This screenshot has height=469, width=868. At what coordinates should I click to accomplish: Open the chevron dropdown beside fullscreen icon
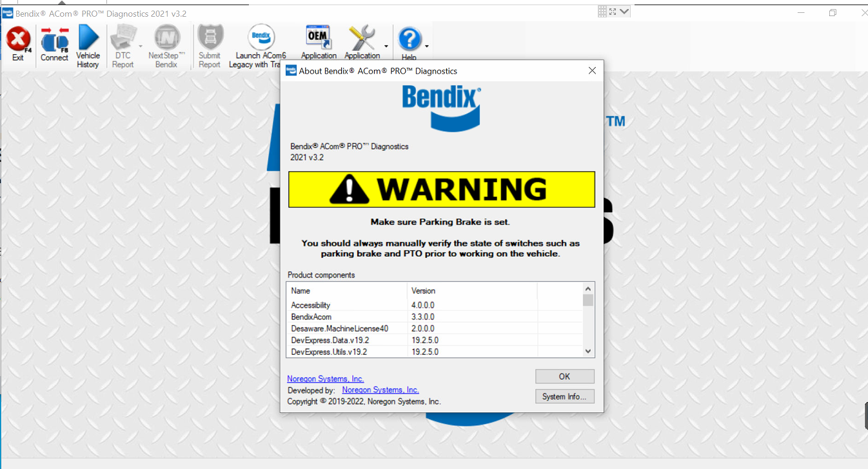click(624, 11)
